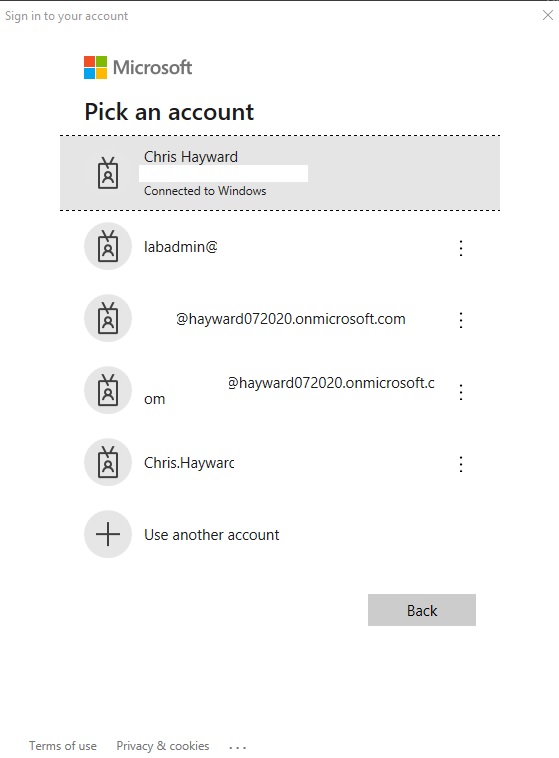Expand the footer ellipsis more options
This screenshot has height=758, width=559.
(237, 747)
